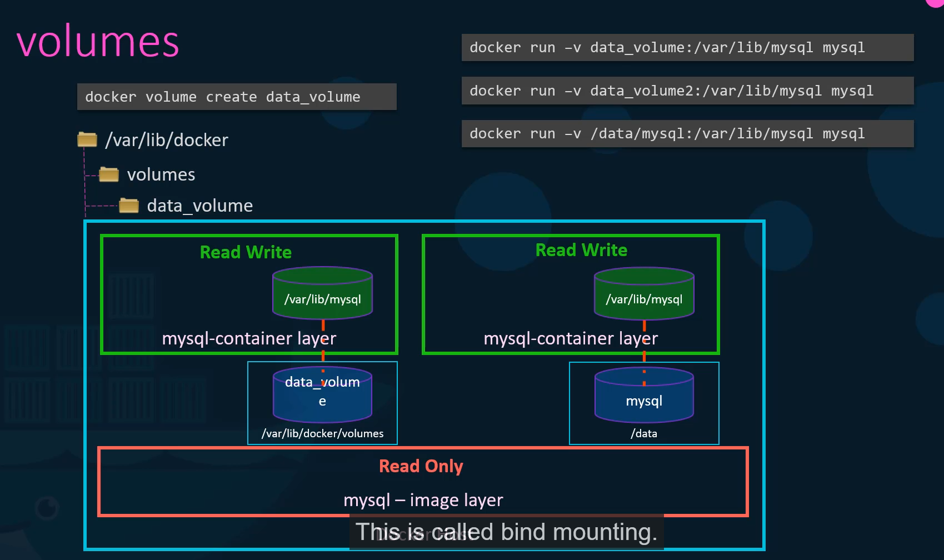
Task: Click the left 'mysql-container layer' label
Action: pos(249,338)
